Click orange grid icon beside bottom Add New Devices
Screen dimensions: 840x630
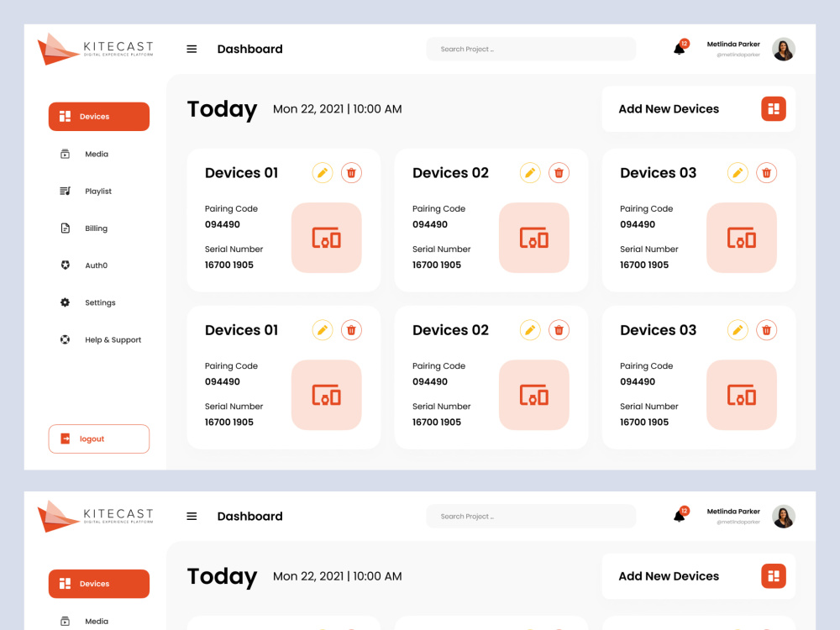[x=774, y=576]
